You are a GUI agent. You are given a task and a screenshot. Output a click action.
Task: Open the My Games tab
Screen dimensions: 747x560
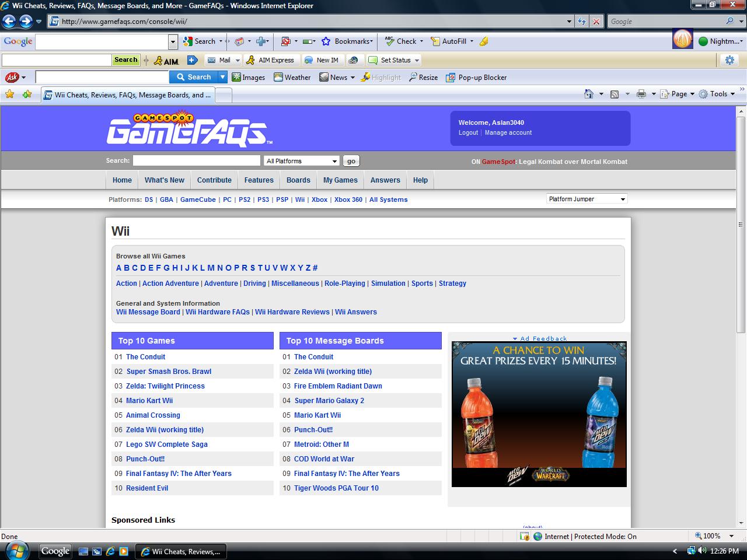(x=341, y=180)
